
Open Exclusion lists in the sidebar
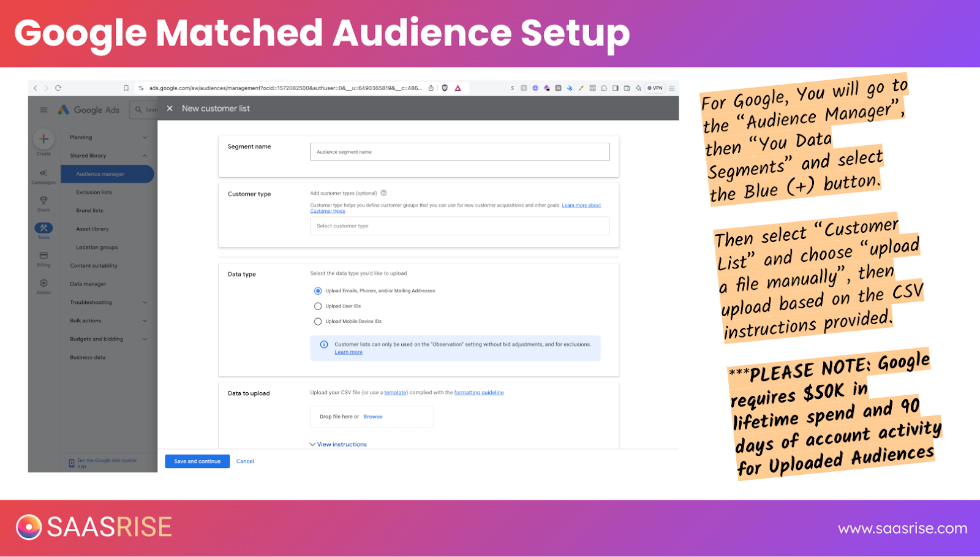pyautogui.click(x=94, y=192)
